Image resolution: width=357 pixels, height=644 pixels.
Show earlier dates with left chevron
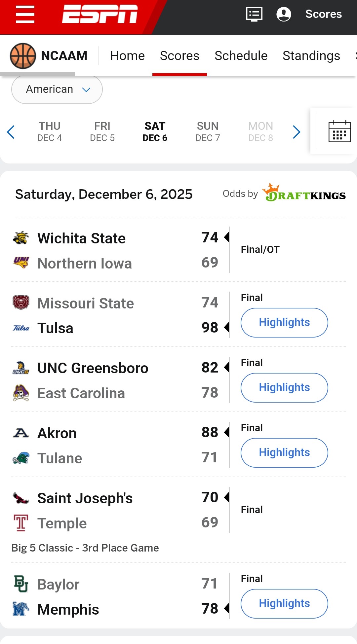click(11, 132)
